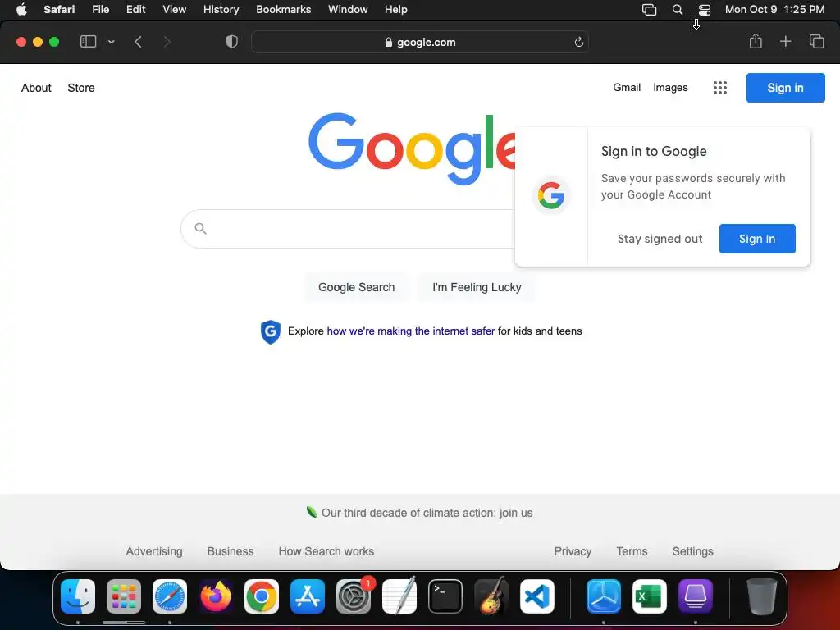Open Terminal from the Dock
Image resolution: width=840 pixels, height=630 pixels.
point(445,596)
